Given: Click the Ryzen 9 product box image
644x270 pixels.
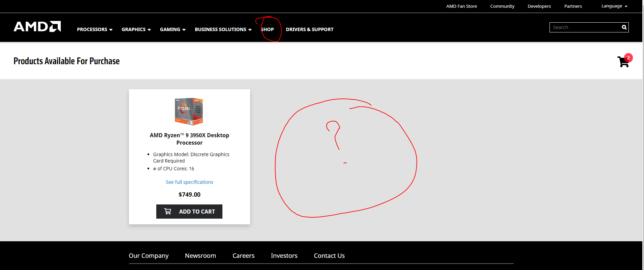Looking at the screenshot, I should point(189,111).
